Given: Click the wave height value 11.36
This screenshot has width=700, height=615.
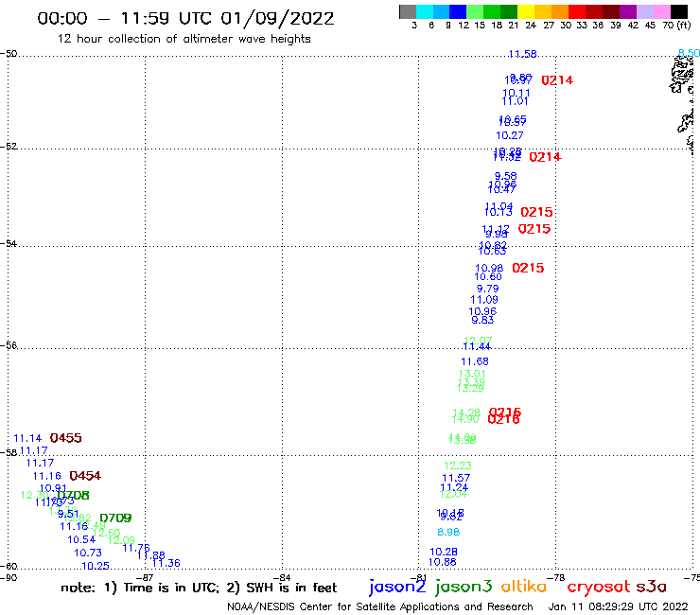Looking at the screenshot, I should point(166,563).
